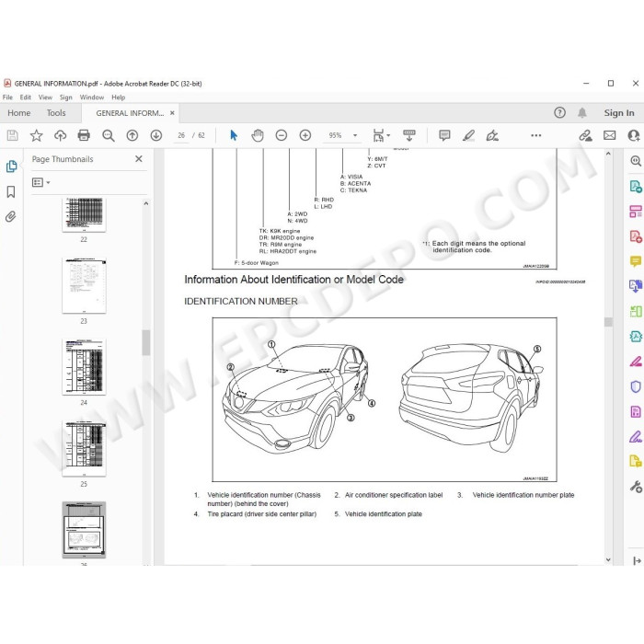This screenshot has width=644, height=644.
Task: Select page 22 thumbnail
Action: pyautogui.click(x=84, y=214)
